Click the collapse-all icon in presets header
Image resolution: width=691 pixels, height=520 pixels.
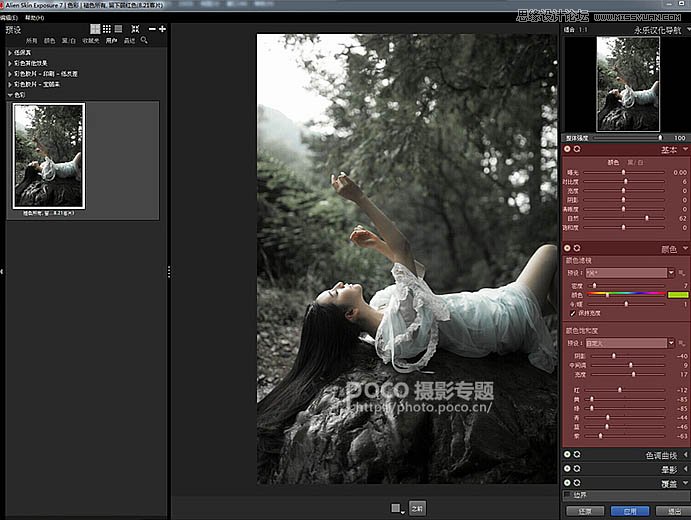point(135,29)
